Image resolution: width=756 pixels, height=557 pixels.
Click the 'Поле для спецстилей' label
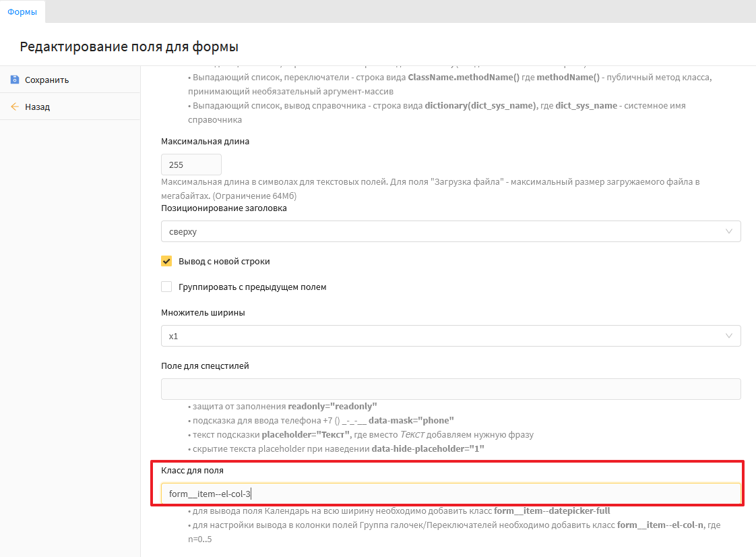click(205, 365)
